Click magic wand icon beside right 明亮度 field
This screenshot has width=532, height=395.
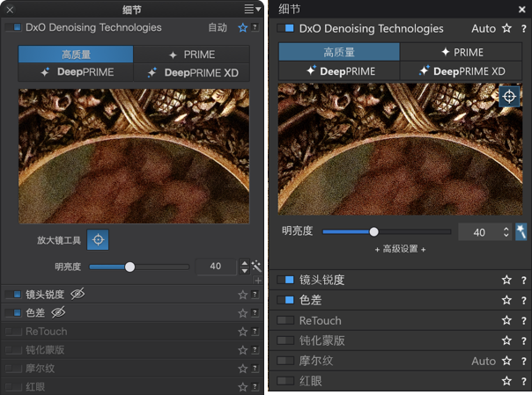click(x=521, y=232)
